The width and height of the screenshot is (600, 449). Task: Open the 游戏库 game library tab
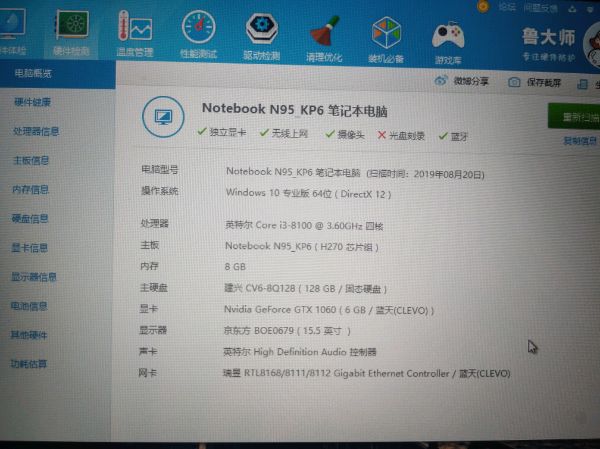pos(448,42)
